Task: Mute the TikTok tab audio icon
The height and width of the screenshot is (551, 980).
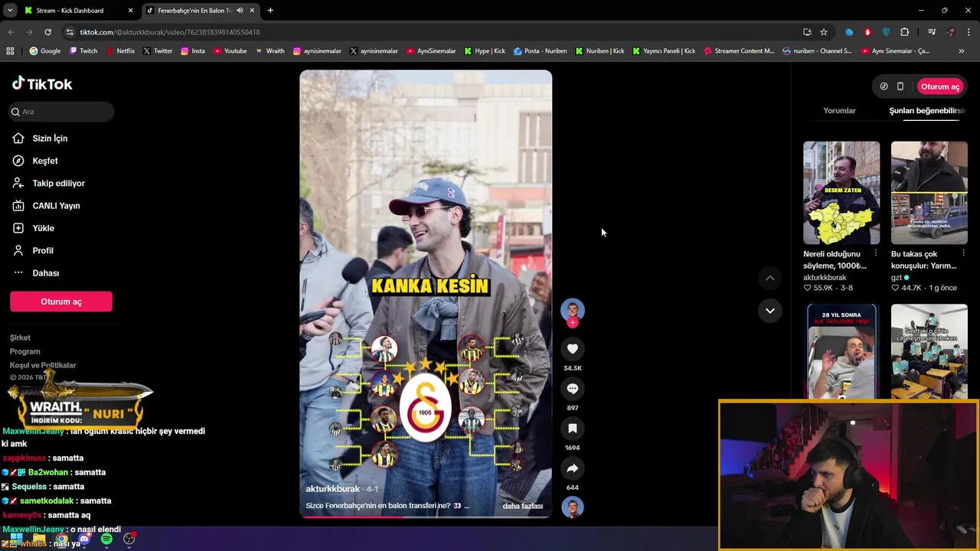Action: point(240,11)
